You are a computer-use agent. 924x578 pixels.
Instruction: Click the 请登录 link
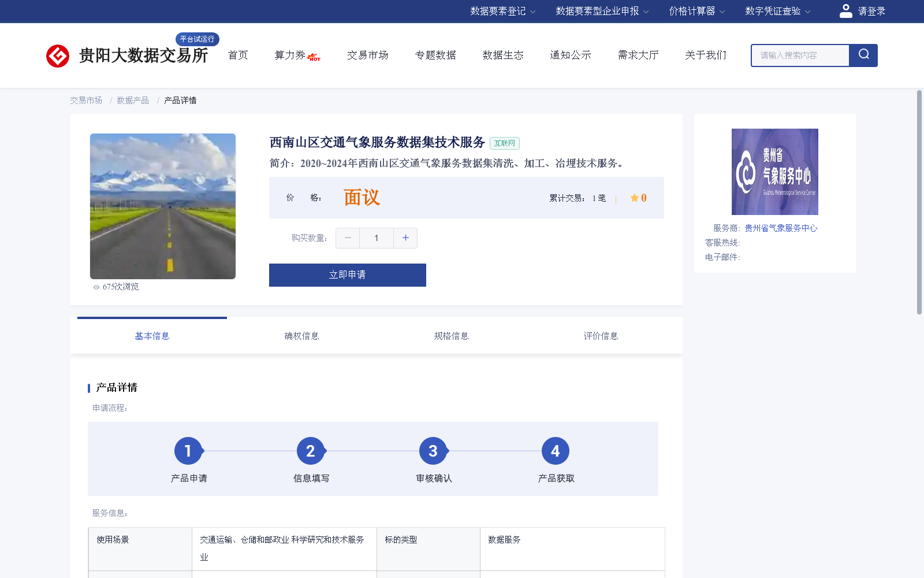tap(871, 11)
